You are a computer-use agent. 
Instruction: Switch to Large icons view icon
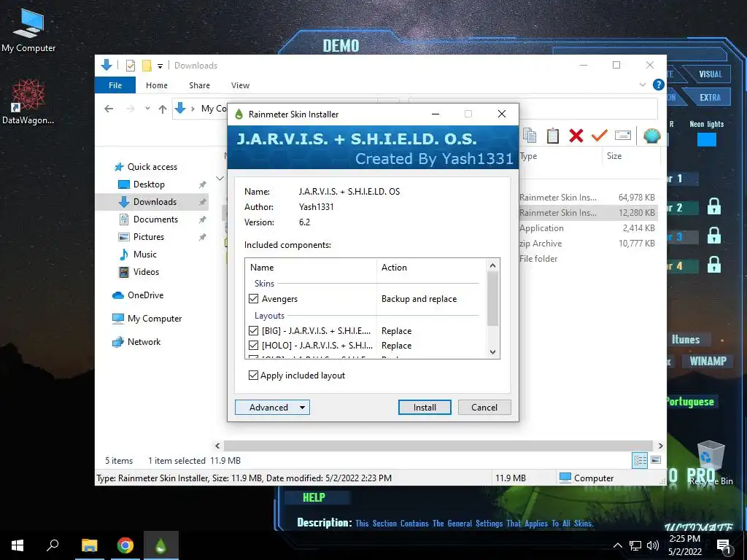[x=656, y=460]
